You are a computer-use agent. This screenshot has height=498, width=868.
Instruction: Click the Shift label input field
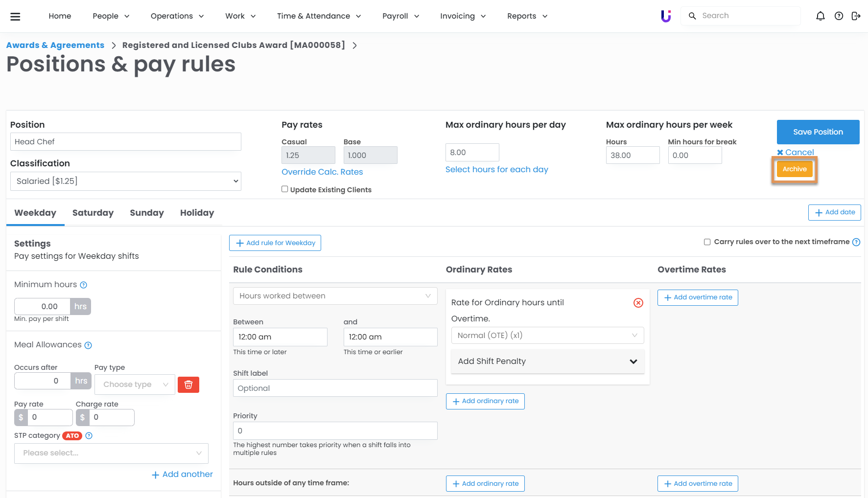pyautogui.click(x=335, y=388)
